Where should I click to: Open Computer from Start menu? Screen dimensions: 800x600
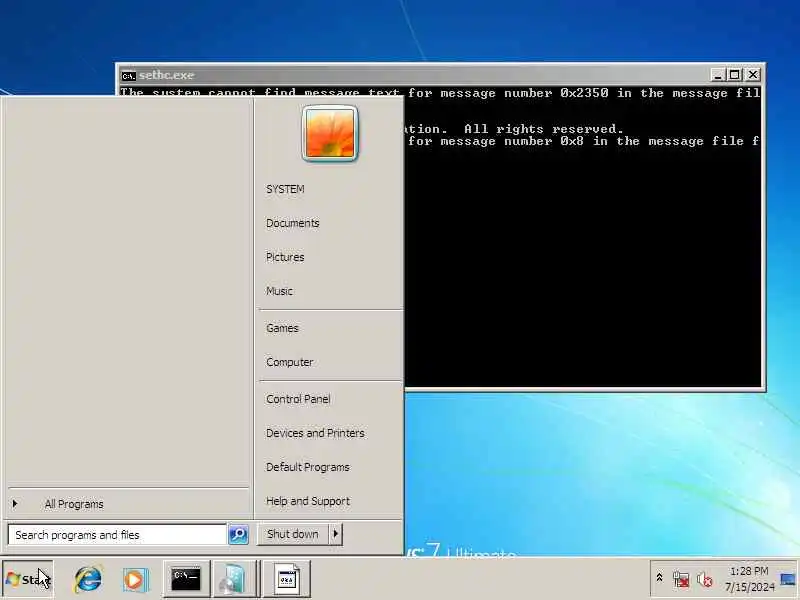coord(289,362)
